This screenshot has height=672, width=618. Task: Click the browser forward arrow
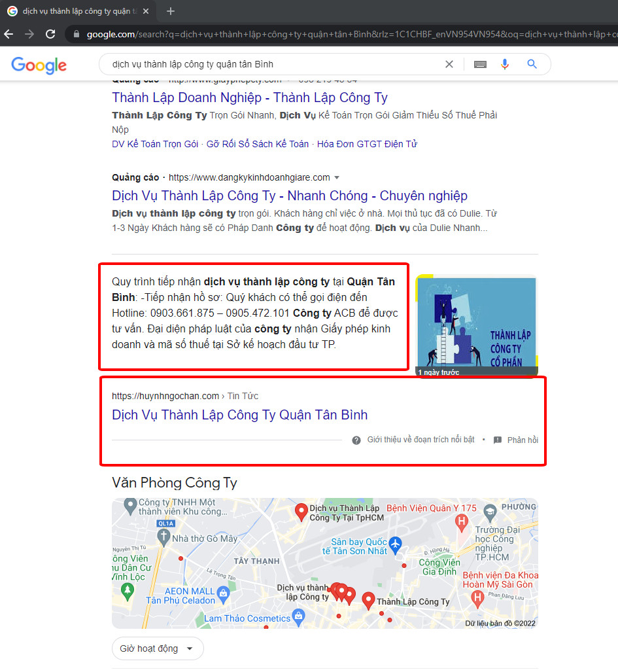(29, 34)
